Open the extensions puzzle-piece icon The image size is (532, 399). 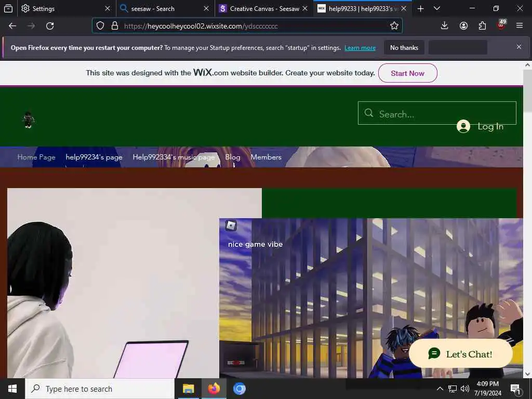(x=482, y=26)
